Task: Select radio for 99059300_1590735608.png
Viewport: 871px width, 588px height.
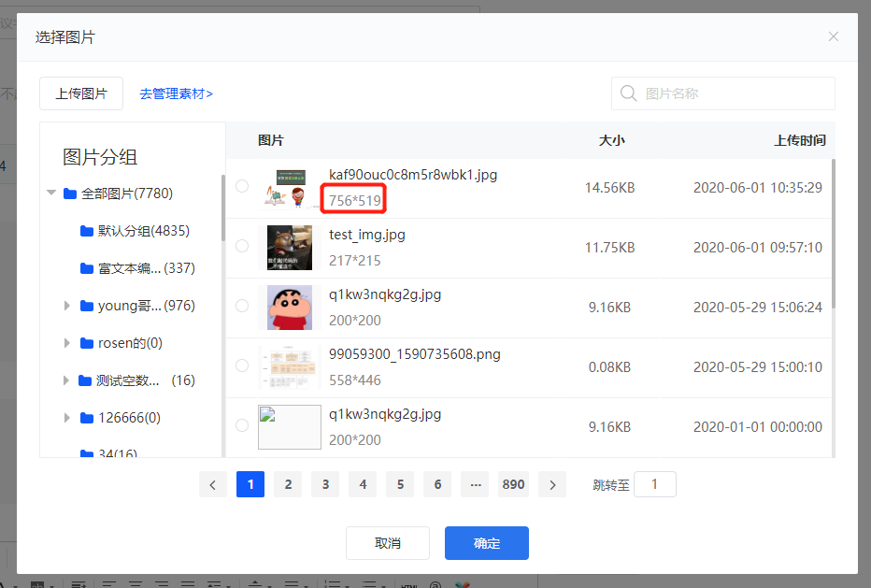Action: pos(242,366)
